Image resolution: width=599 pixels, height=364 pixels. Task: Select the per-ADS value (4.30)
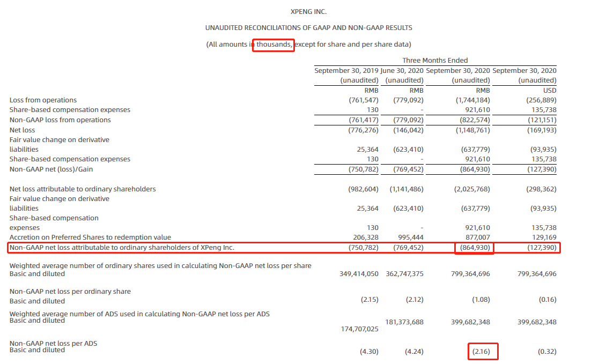pyautogui.click(x=369, y=351)
